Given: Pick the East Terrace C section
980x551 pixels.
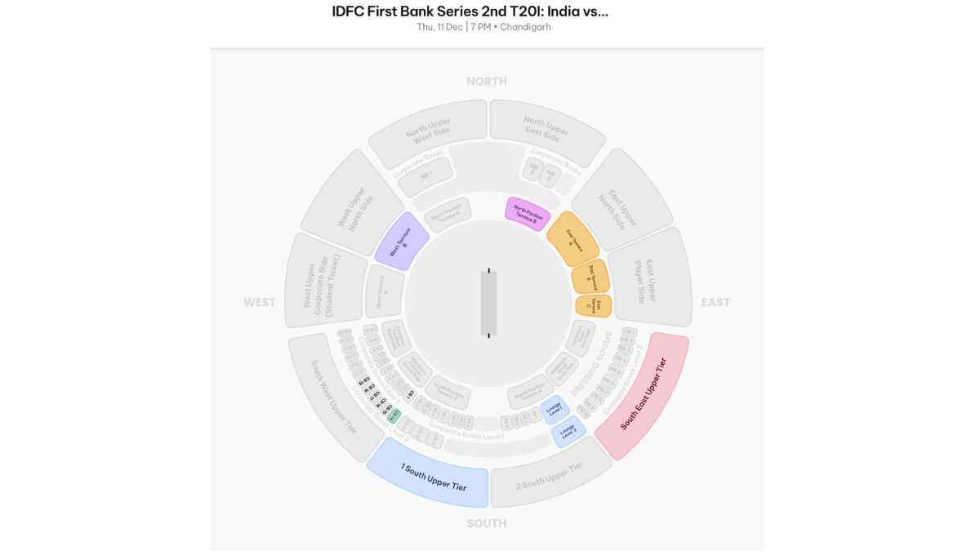Looking at the screenshot, I should tap(595, 306).
